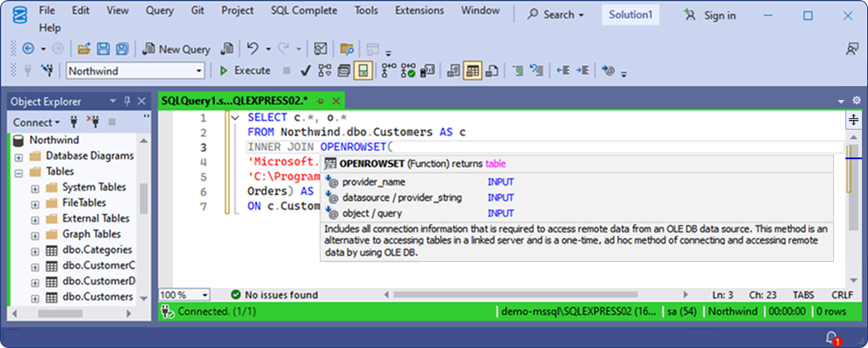Open the Activity Monitor icon

click(x=320, y=49)
